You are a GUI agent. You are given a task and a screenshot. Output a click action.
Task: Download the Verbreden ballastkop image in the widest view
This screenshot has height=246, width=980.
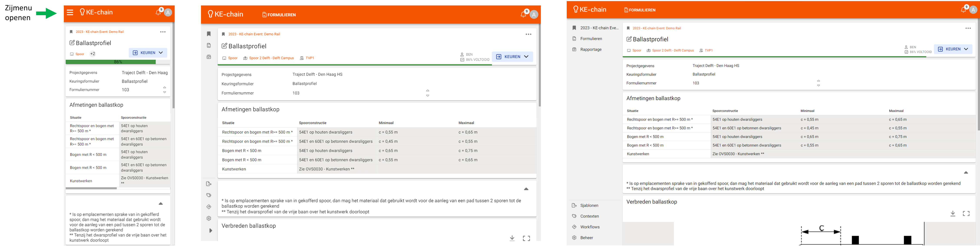pyautogui.click(x=953, y=214)
